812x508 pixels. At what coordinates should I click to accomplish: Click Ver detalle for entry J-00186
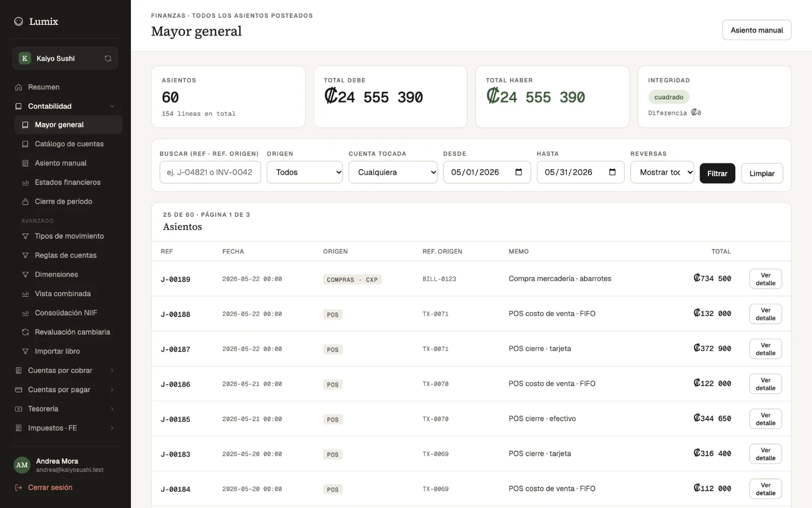click(x=765, y=384)
